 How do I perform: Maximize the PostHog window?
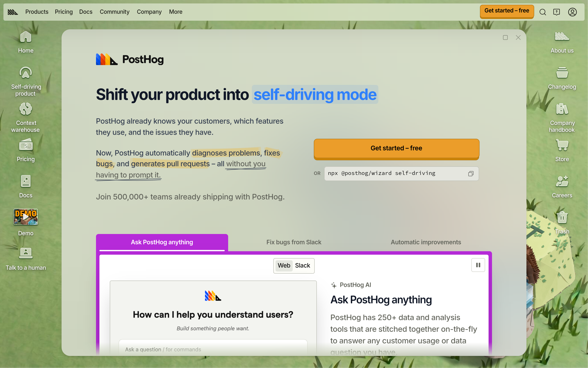click(x=505, y=37)
